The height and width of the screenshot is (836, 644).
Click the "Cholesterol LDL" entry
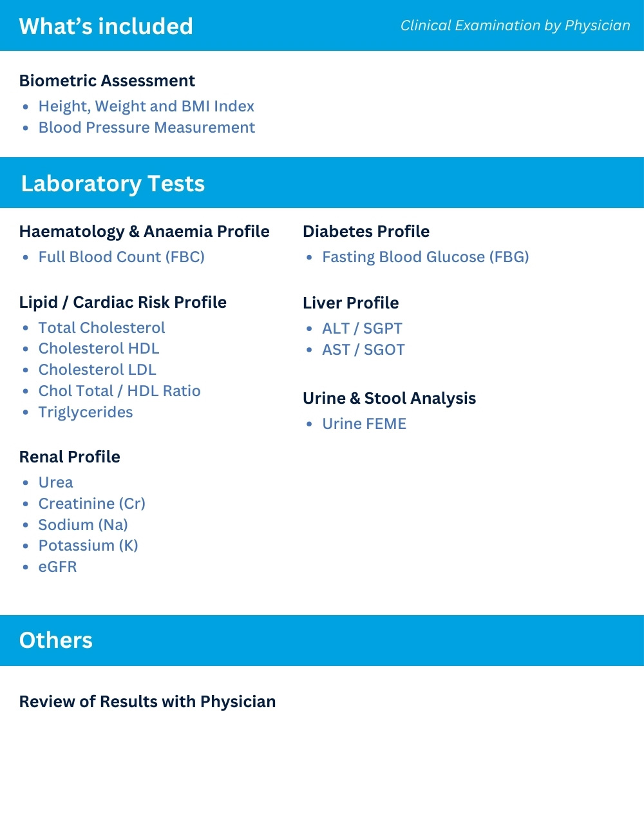97,370
